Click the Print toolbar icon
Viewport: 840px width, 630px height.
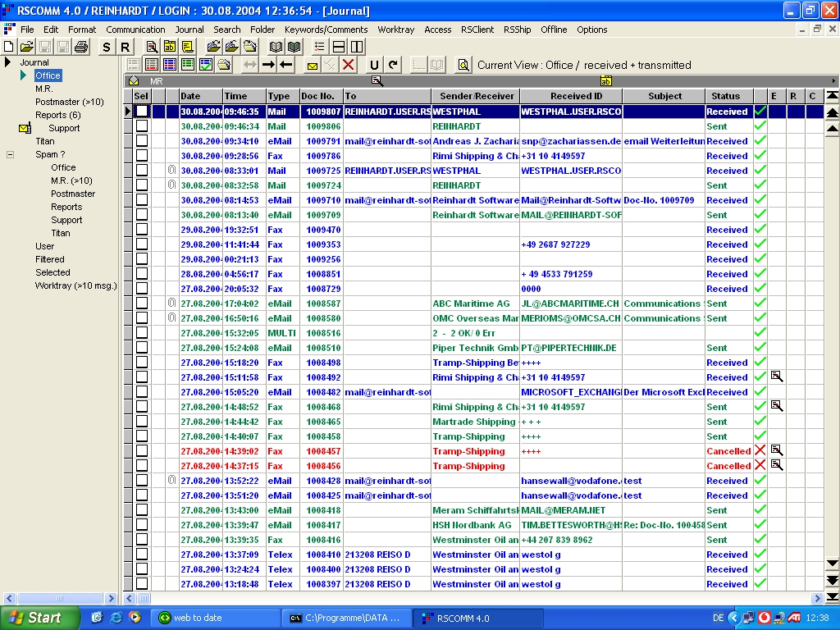[81, 47]
